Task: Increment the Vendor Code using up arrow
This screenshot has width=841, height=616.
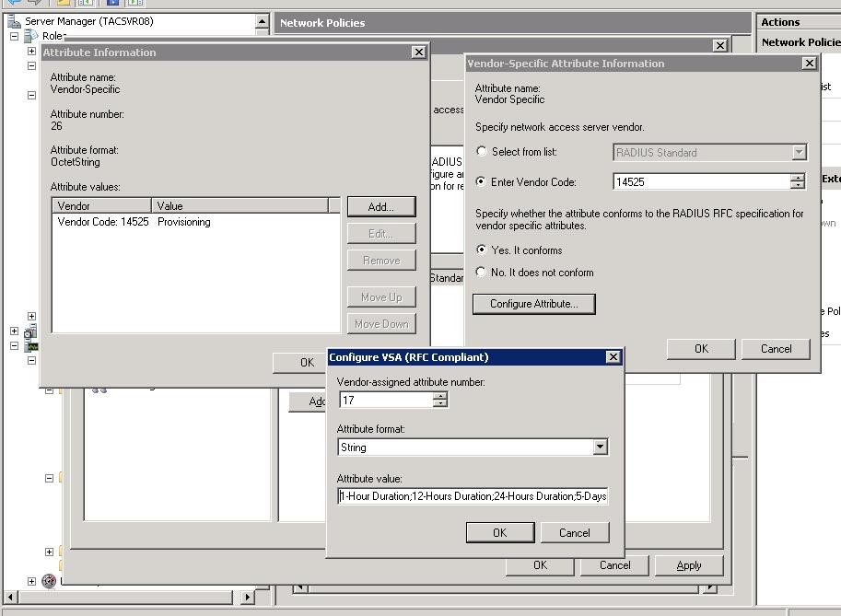Action: [800, 178]
